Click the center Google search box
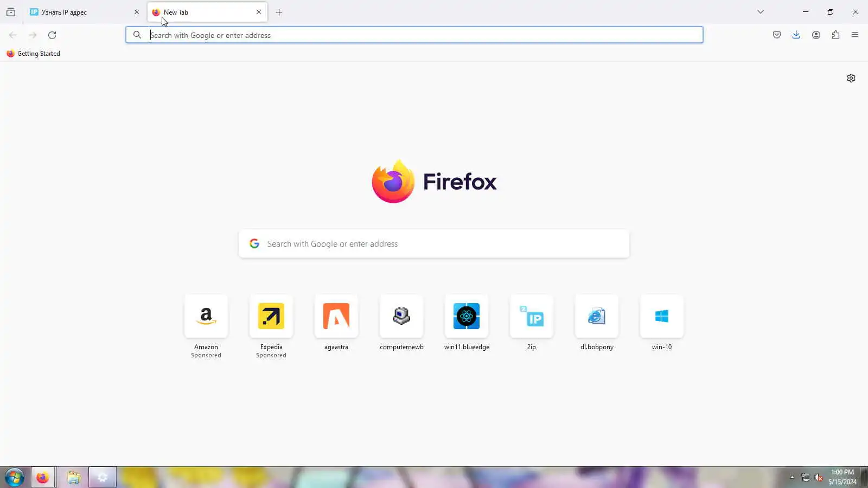Screen dimensions: 868x488 [x=434, y=244]
